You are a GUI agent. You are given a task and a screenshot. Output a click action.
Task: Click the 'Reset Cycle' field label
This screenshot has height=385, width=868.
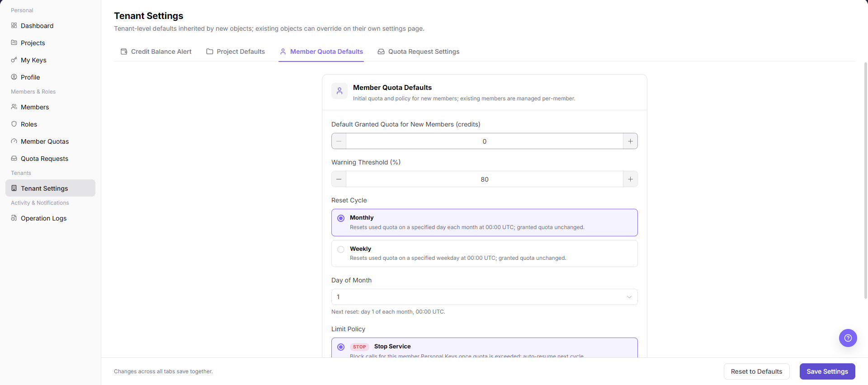(x=349, y=200)
